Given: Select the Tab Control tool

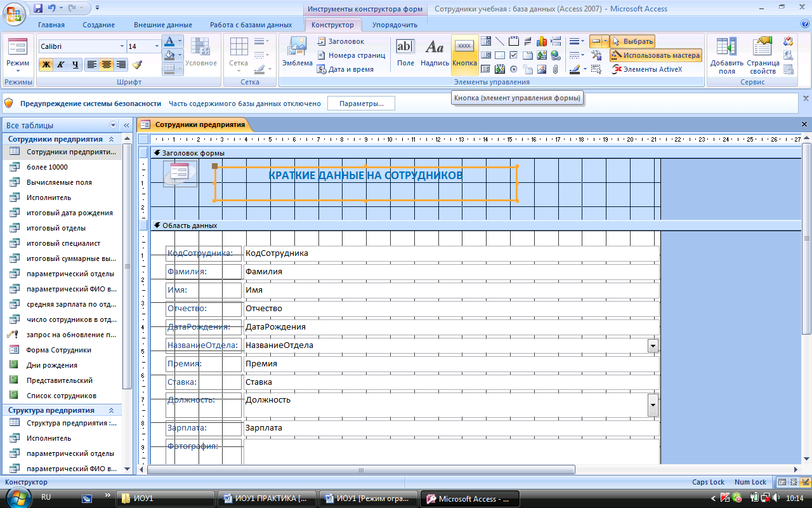Looking at the screenshot, I should [528, 55].
